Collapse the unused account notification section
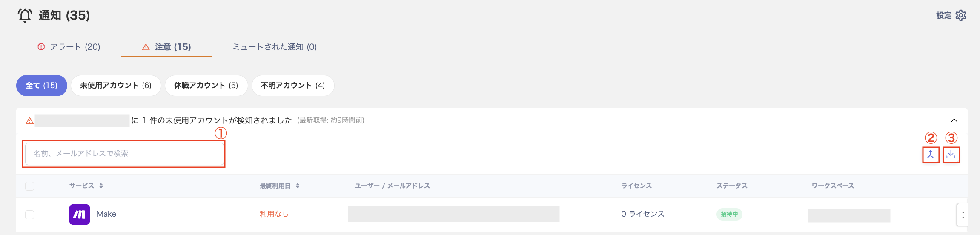Image resolution: width=980 pixels, height=235 pixels. [954, 120]
